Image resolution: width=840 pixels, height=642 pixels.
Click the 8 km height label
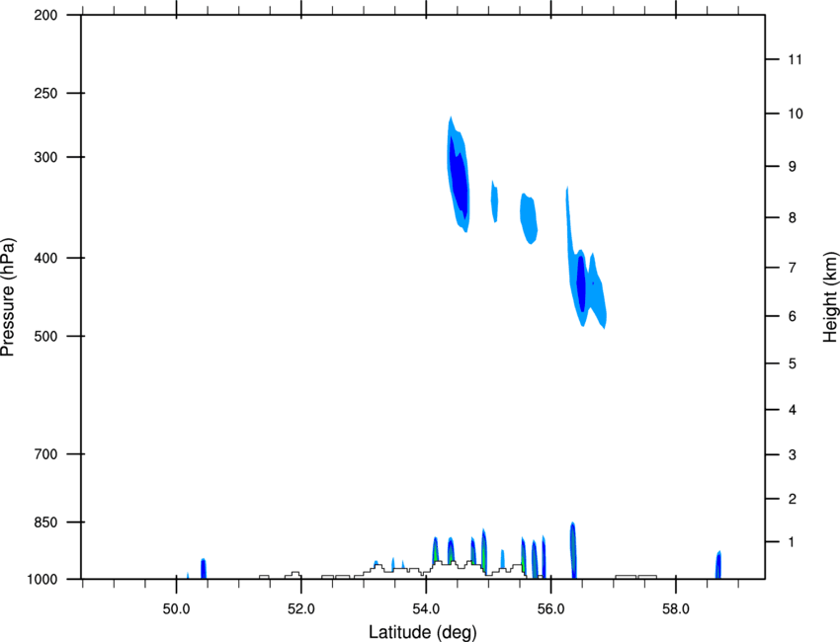792,217
